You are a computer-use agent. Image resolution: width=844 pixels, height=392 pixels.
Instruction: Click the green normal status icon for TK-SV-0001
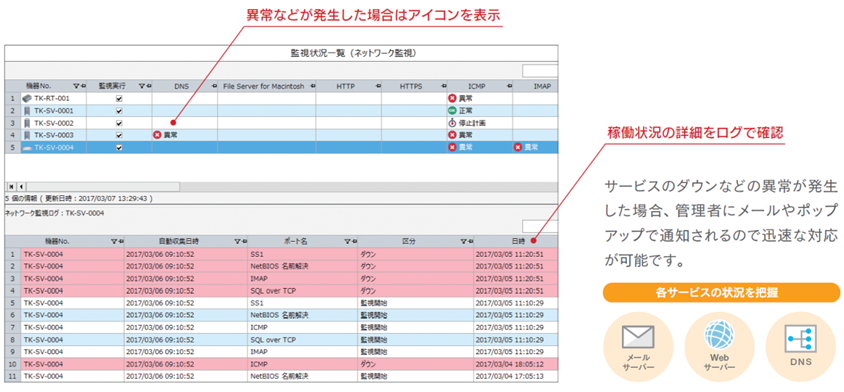pyautogui.click(x=452, y=110)
